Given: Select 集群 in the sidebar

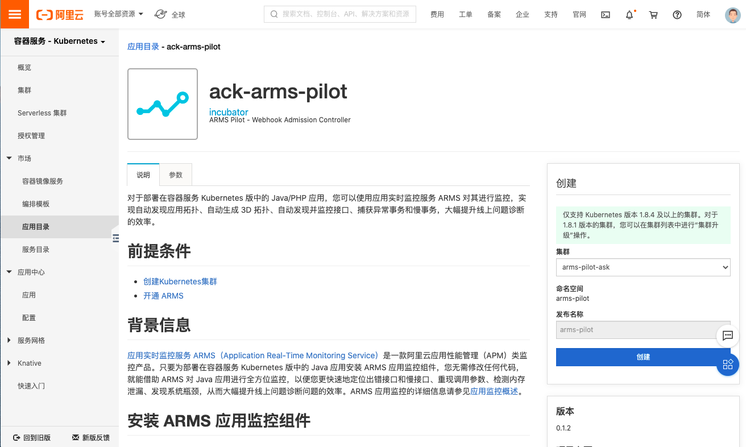Looking at the screenshot, I should coord(24,90).
